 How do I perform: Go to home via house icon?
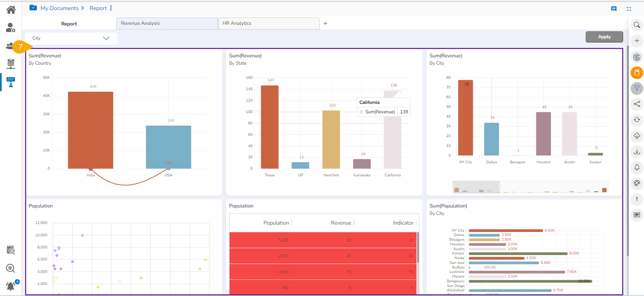[x=11, y=10]
